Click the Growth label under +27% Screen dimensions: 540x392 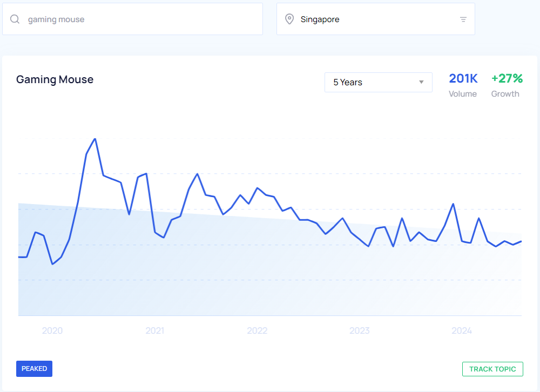click(505, 94)
